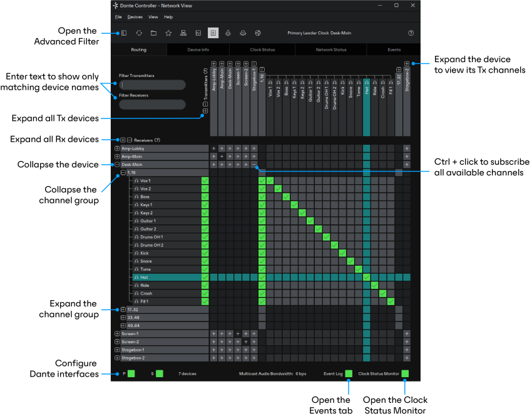This screenshot has height=416, width=532.
Task: Toggle the Fill 1 diagonal subscription checkbox
Action: (391, 301)
